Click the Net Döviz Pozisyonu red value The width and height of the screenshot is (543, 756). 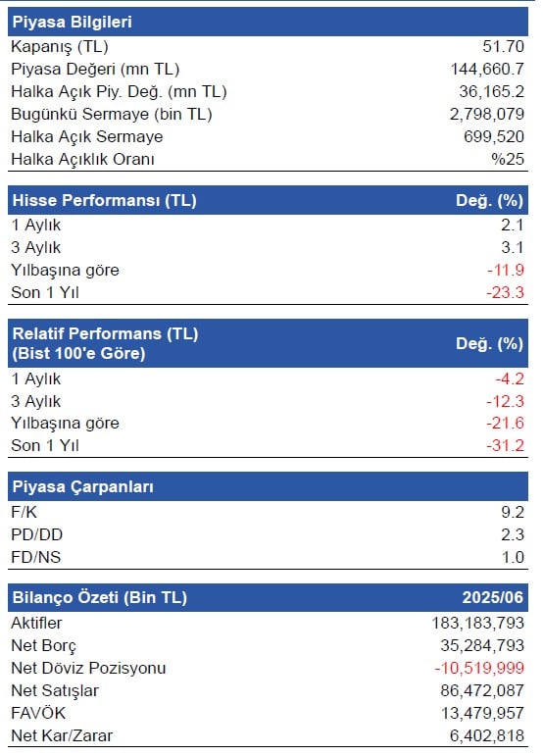coord(479,669)
